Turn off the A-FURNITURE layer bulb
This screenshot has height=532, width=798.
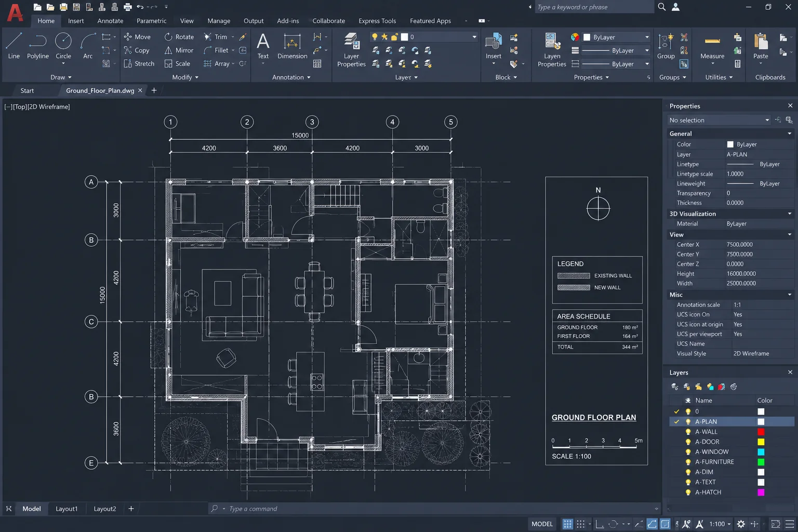tap(688, 462)
